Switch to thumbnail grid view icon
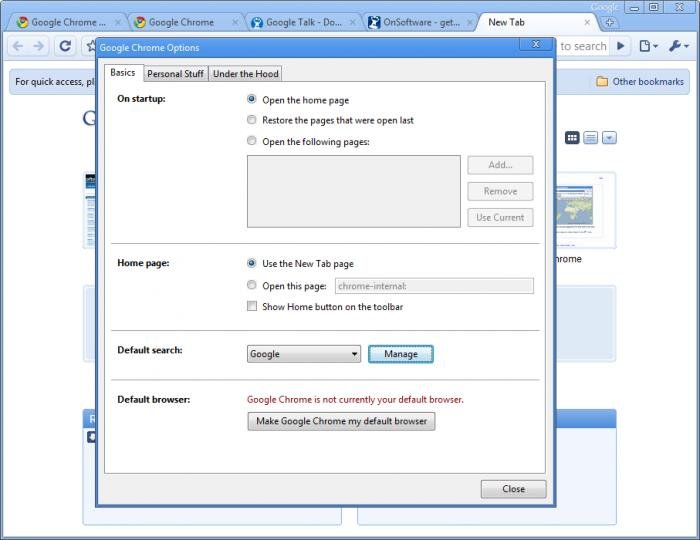Screen dimensions: 700x540 pyautogui.click(x=572, y=137)
